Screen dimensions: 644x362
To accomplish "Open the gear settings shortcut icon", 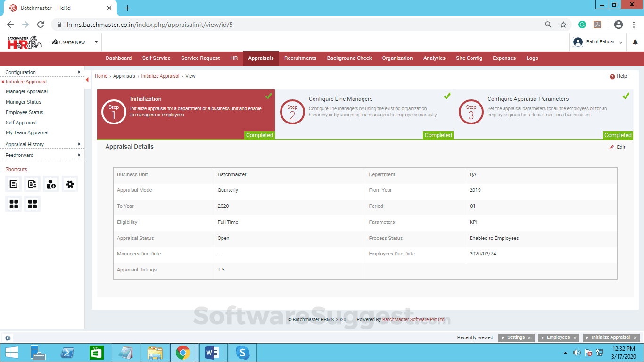I will coord(70,184).
